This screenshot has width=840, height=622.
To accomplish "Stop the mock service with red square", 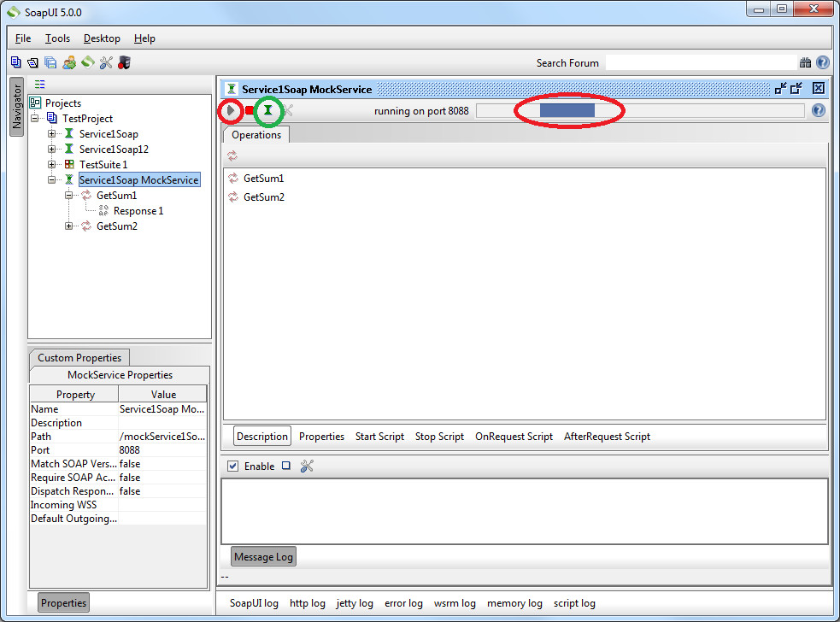I will [250, 110].
